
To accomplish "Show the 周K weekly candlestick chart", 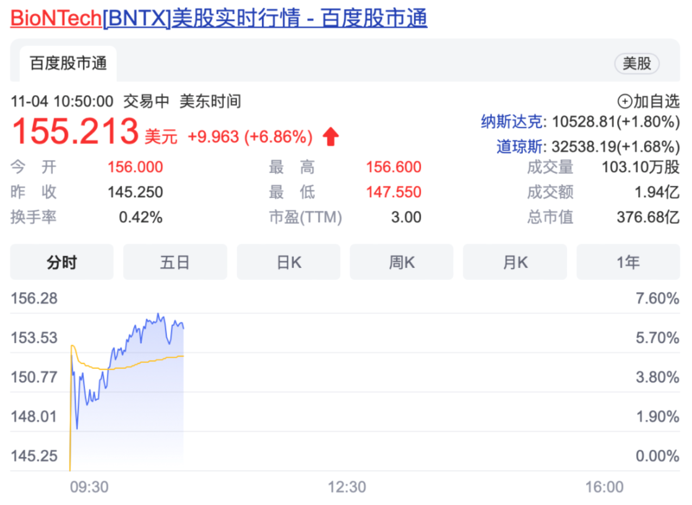I will 402,262.
